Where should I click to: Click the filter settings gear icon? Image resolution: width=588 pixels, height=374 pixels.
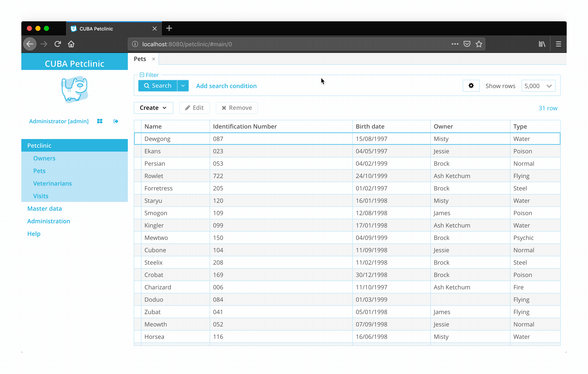471,86
